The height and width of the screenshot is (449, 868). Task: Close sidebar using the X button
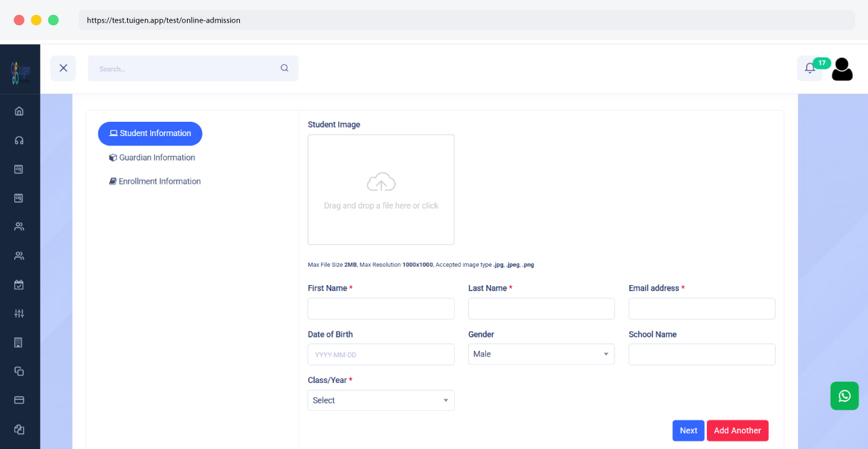[x=63, y=68]
